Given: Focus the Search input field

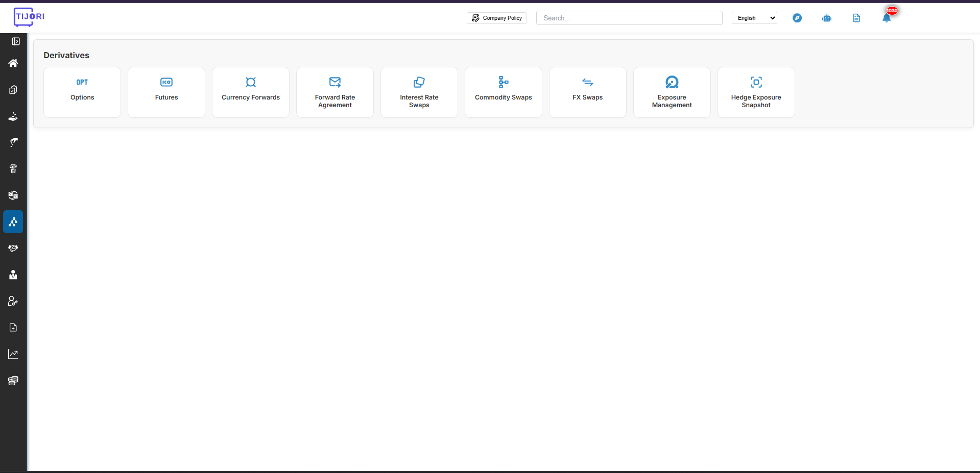Looking at the screenshot, I should pyautogui.click(x=629, y=18).
